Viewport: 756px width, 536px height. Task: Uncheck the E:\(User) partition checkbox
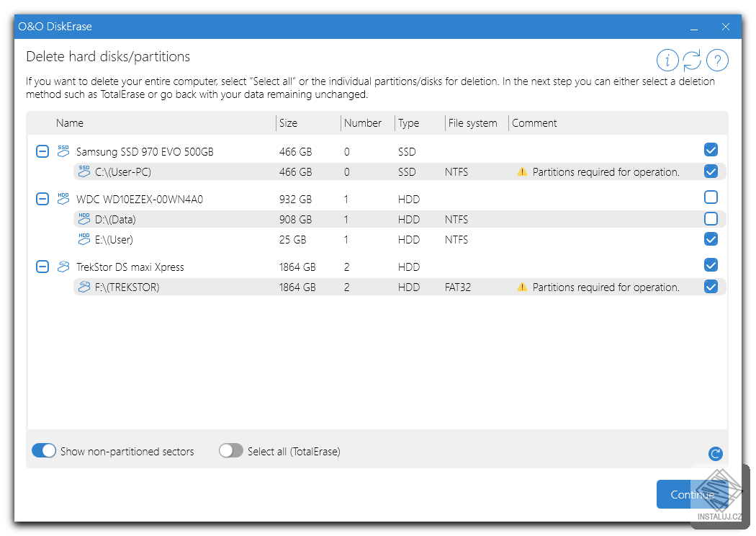click(x=711, y=238)
